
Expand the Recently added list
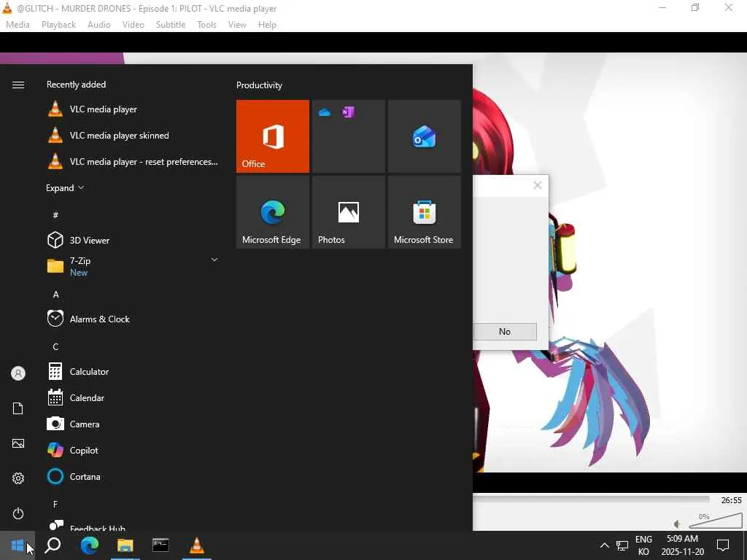click(x=65, y=187)
